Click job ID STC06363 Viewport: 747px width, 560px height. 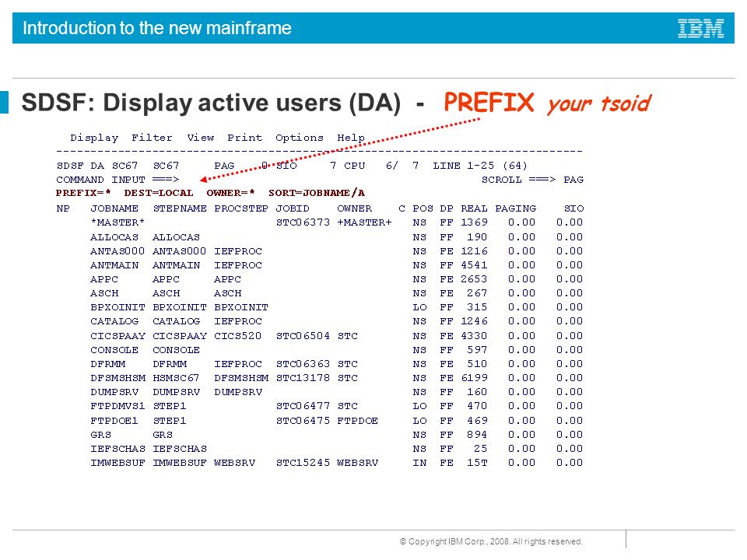coord(303,364)
